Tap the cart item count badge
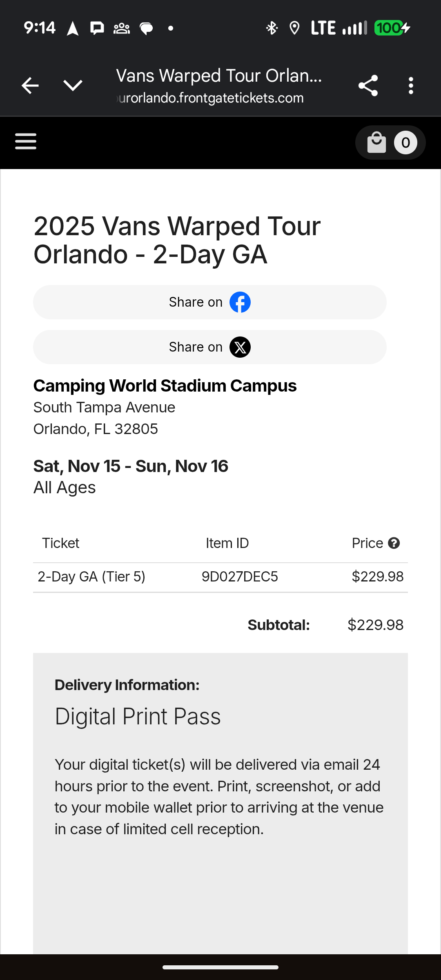 click(405, 143)
